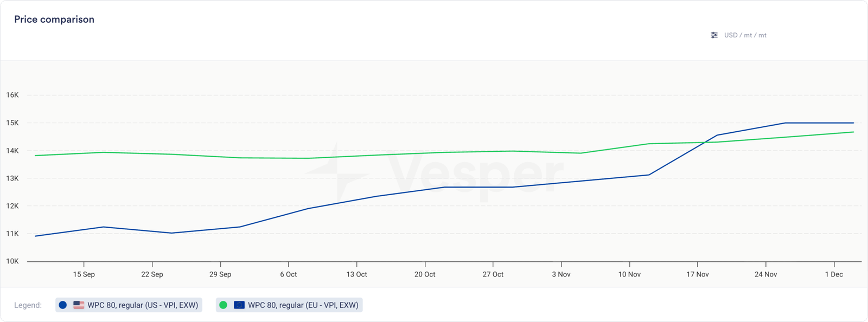
Task: Select the 3 Nov date on the axis
Action: pos(561,274)
